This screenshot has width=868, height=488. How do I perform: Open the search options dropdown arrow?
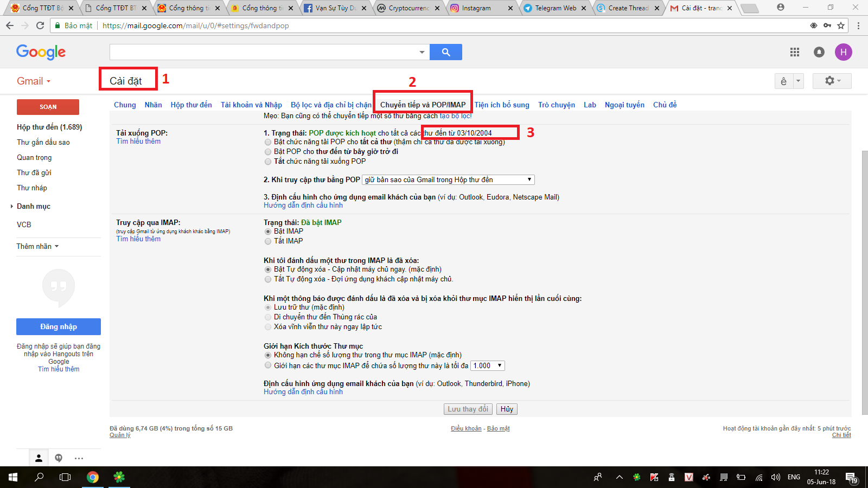(x=422, y=52)
